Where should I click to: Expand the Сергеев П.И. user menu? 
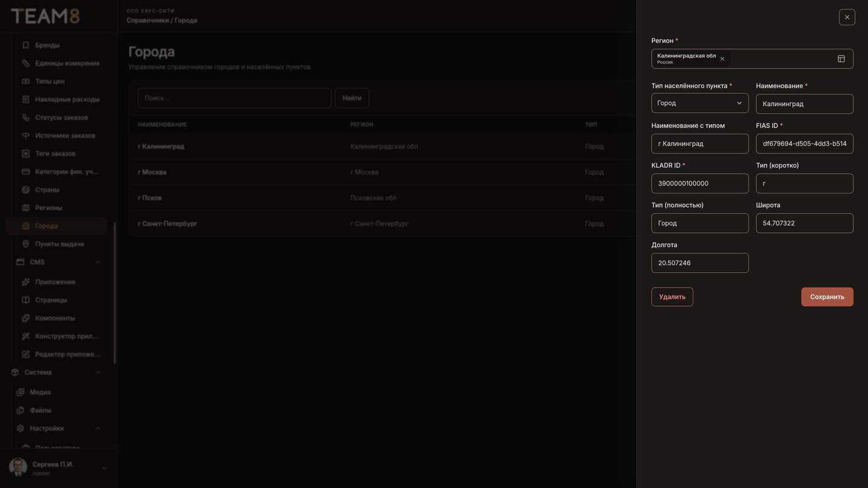[x=104, y=469]
